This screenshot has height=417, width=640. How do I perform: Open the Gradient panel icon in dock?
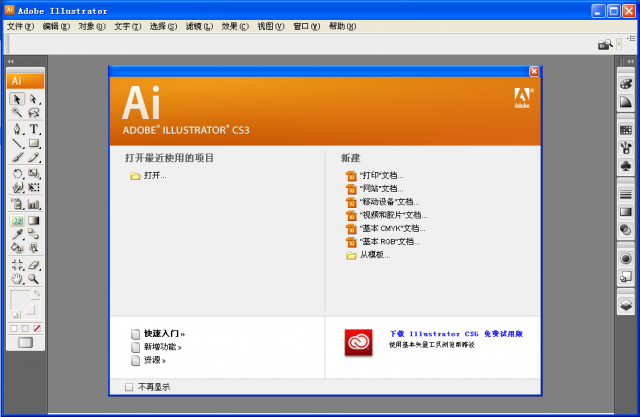[626, 212]
